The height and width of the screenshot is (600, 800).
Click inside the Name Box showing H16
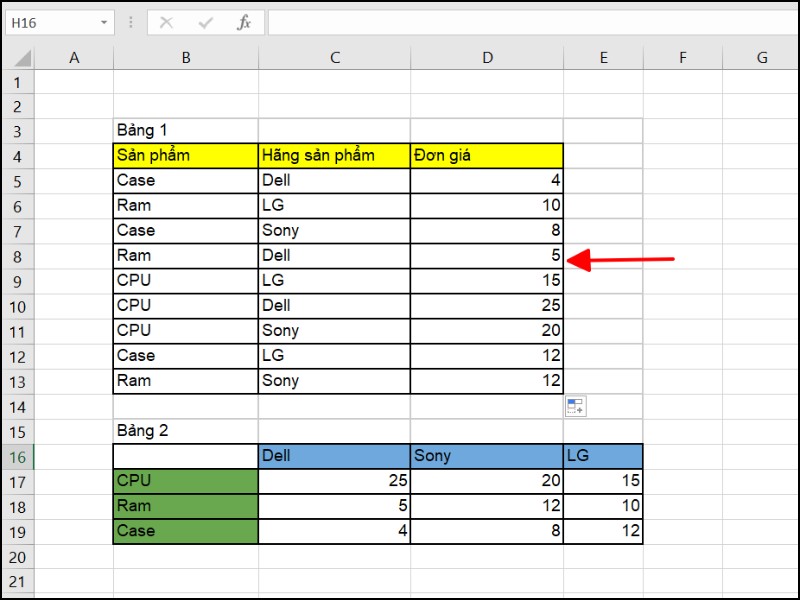pos(48,22)
